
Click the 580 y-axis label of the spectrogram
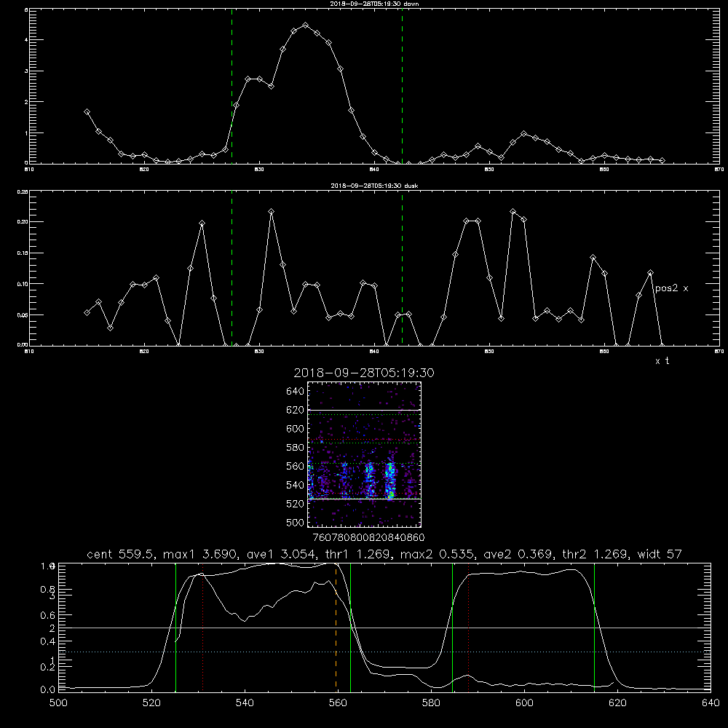point(296,448)
